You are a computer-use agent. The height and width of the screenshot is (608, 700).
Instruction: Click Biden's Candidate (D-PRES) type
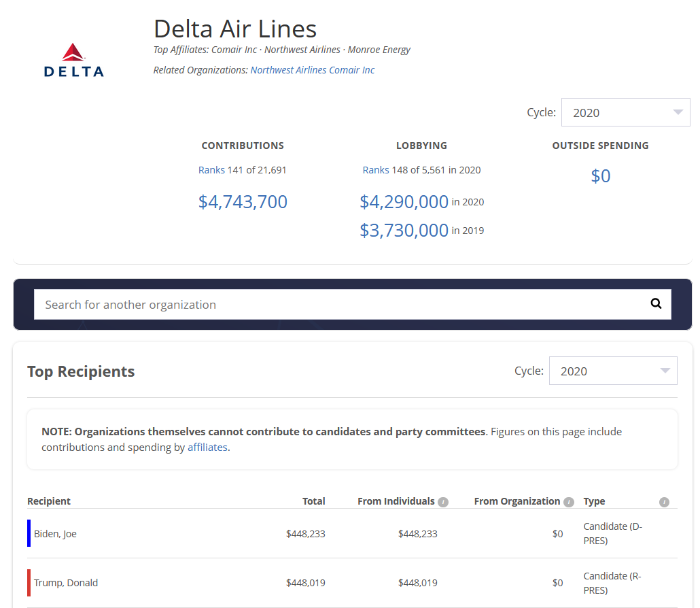(x=612, y=533)
